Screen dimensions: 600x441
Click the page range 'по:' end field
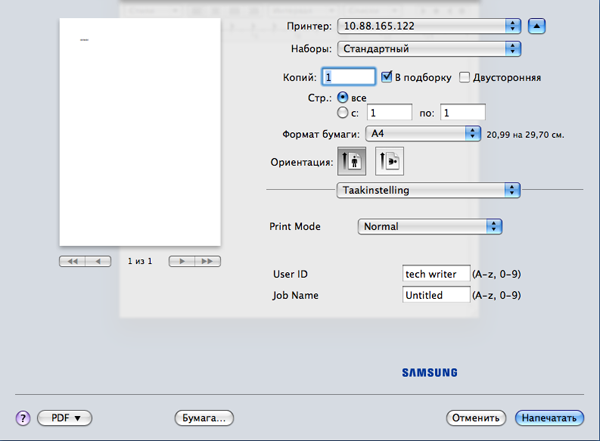(463, 113)
